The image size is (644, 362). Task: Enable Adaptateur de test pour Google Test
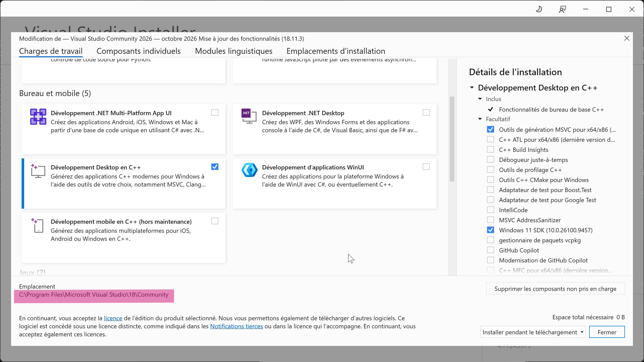point(491,200)
